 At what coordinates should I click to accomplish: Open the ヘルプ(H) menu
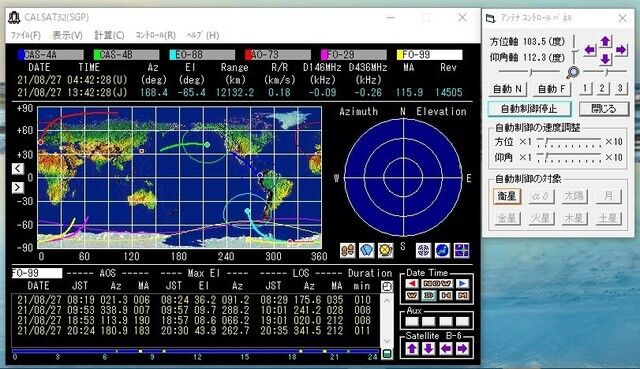[203, 35]
